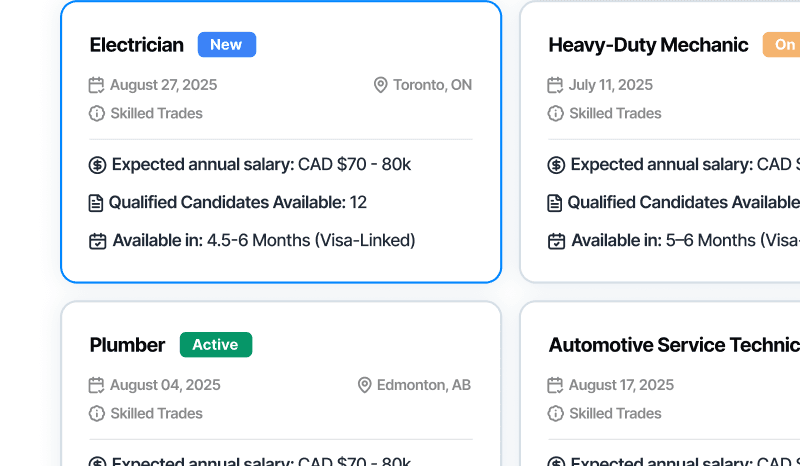Viewport: 800px width, 466px height.
Task: Click the document icon beside Qualified Candidates: 12
Action: (96, 203)
